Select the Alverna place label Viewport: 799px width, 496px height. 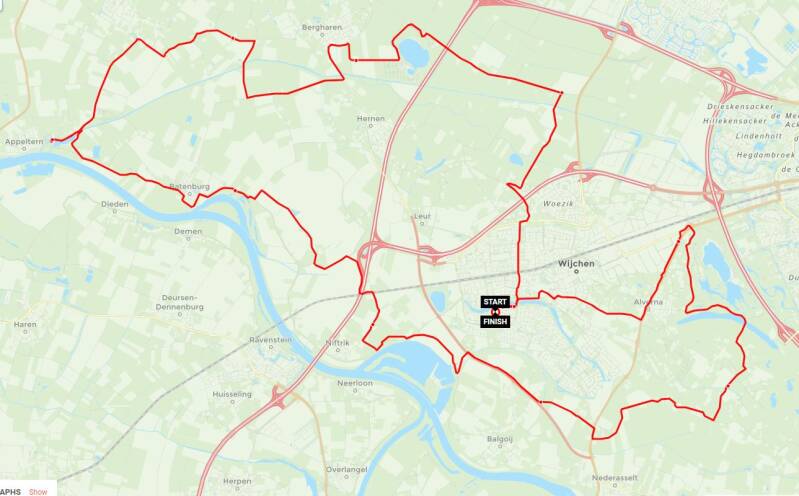click(x=648, y=302)
